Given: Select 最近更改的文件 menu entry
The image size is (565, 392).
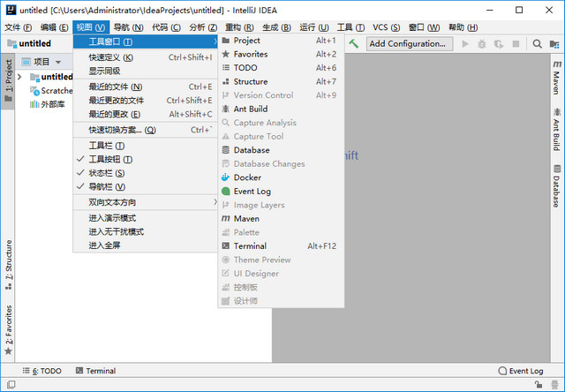Looking at the screenshot, I should (x=145, y=101).
